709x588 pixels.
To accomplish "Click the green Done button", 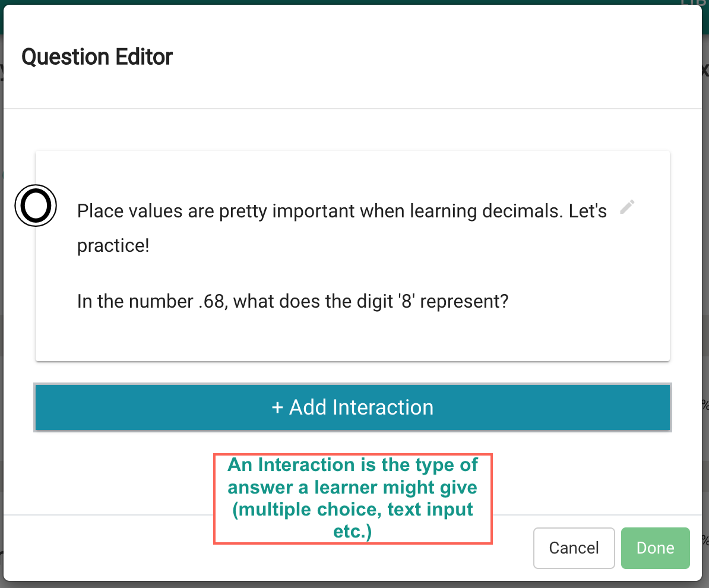I will (x=655, y=548).
